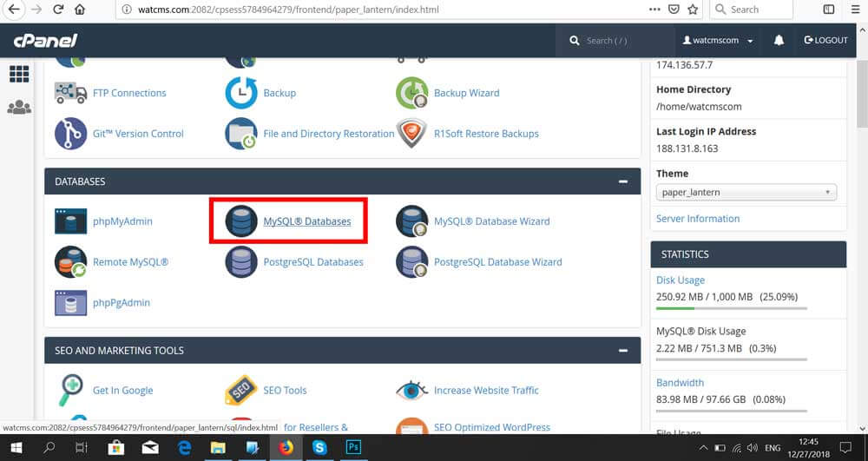Open the Firefox hamburger menu
Screen dimensions: 868x461
855,10
